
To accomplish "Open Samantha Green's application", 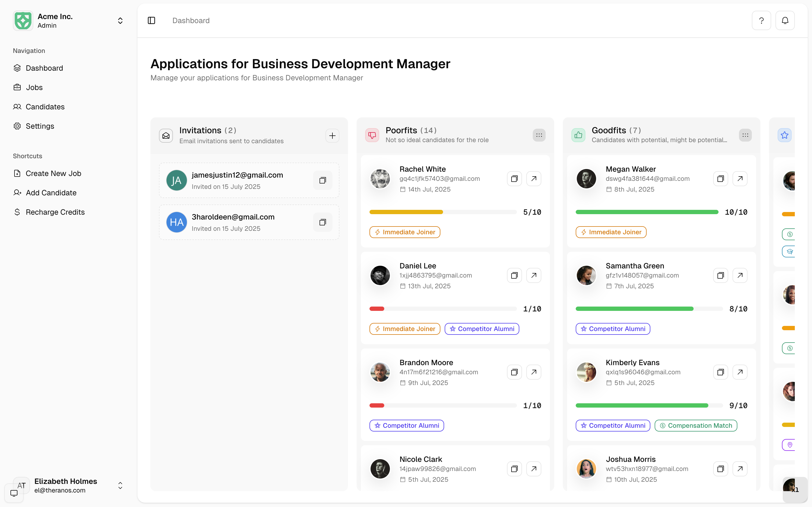I will click(740, 275).
